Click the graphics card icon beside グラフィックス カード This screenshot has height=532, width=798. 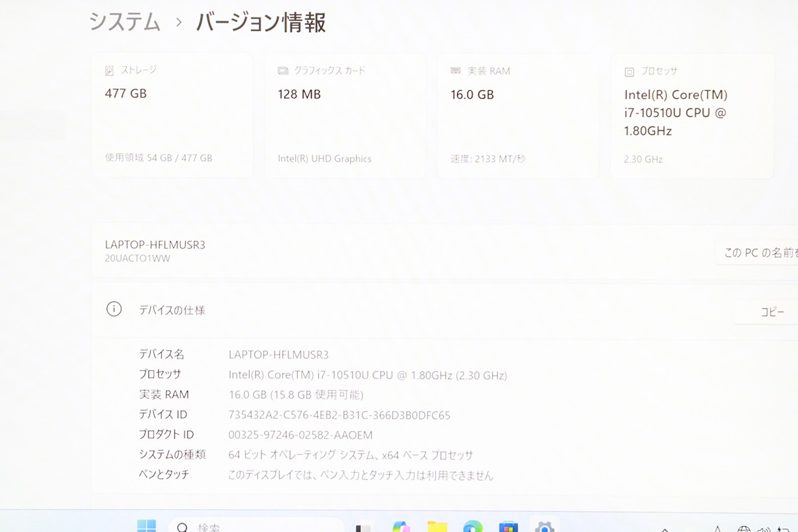pyautogui.click(x=283, y=70)
